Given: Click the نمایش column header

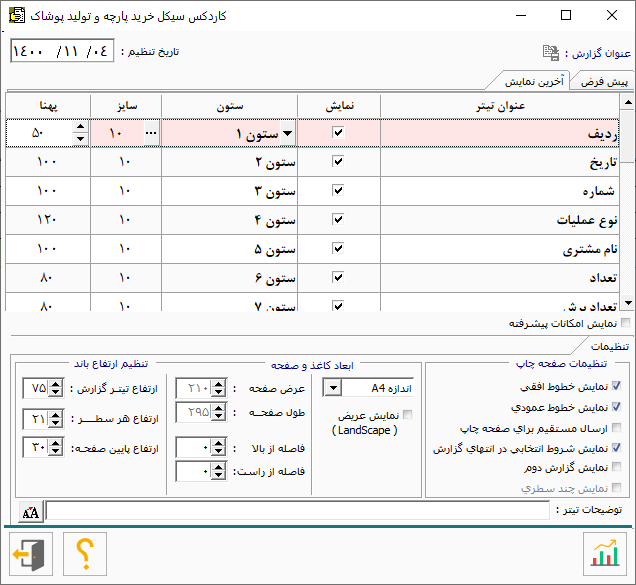Looking at the screenshot, I should tap(339, 106).
